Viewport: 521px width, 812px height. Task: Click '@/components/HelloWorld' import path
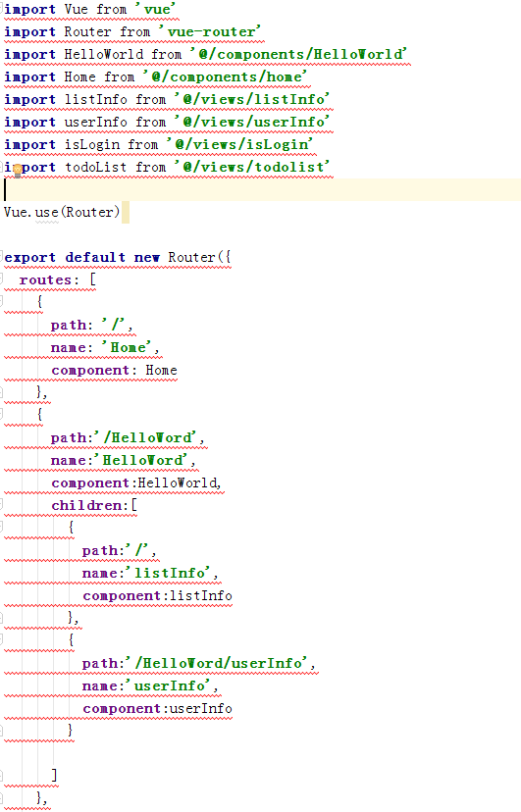[x=298, y=54]
